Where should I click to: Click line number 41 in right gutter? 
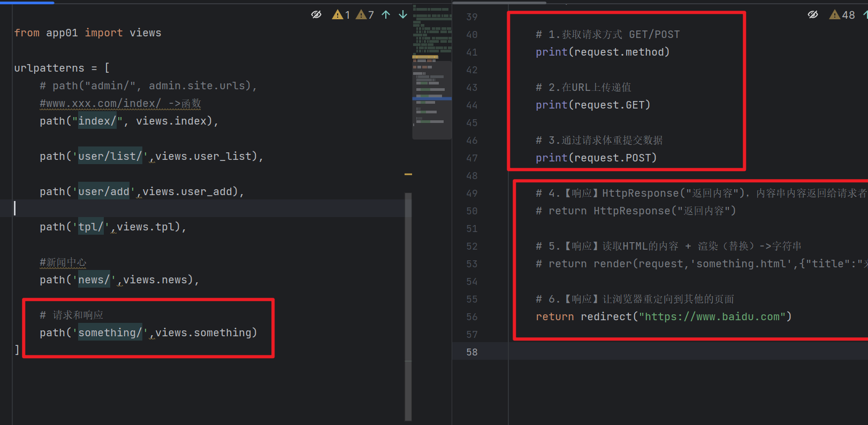click(471, 52)
